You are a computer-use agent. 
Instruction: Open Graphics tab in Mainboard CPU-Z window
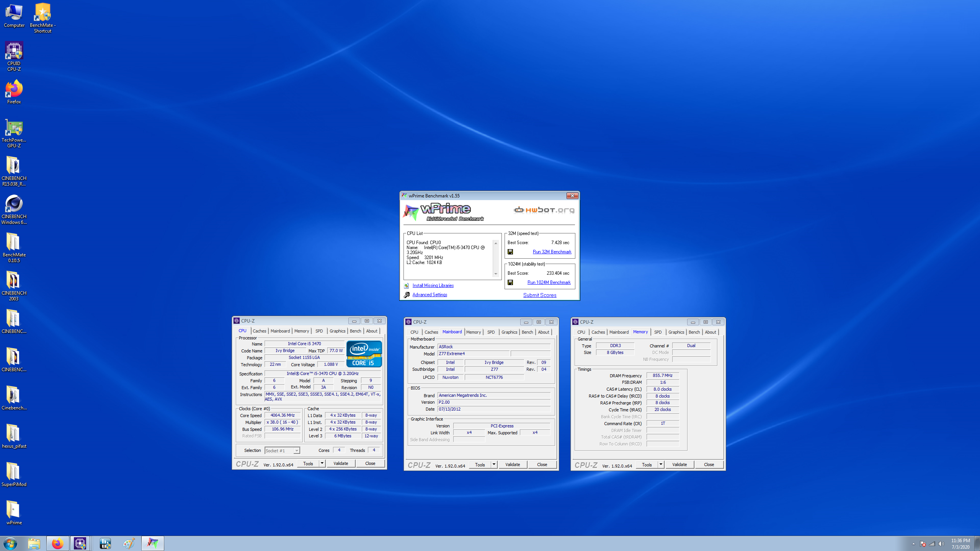[x=510, y=332]
